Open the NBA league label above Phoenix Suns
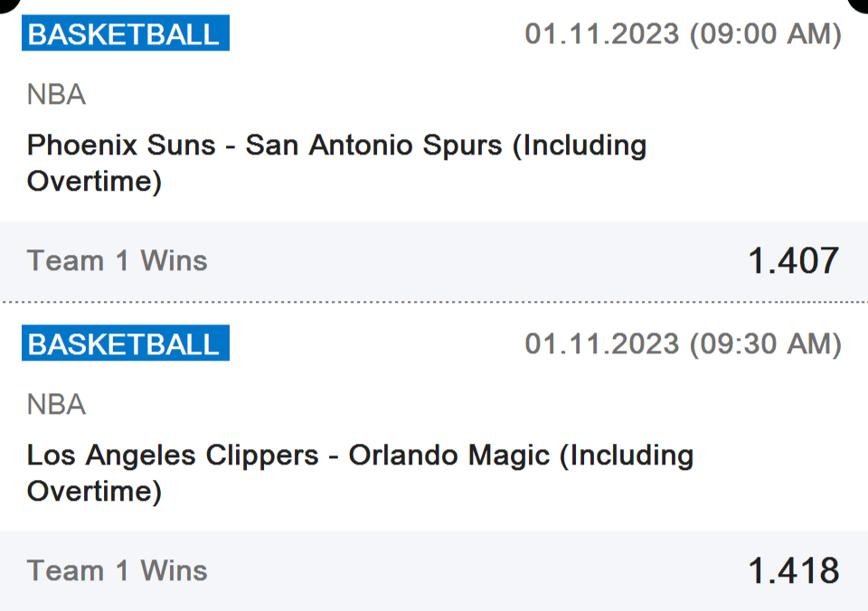 click(x=56, y=94)
